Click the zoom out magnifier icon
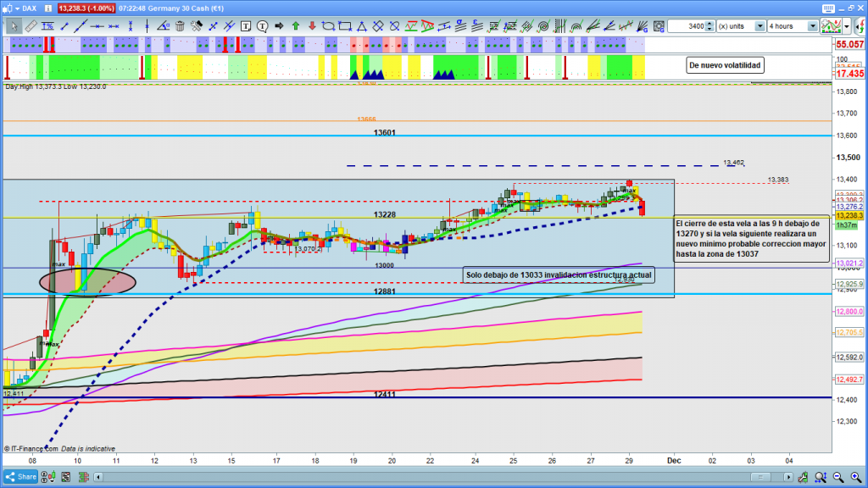This screenshot has width=868, height=488. 838,477
